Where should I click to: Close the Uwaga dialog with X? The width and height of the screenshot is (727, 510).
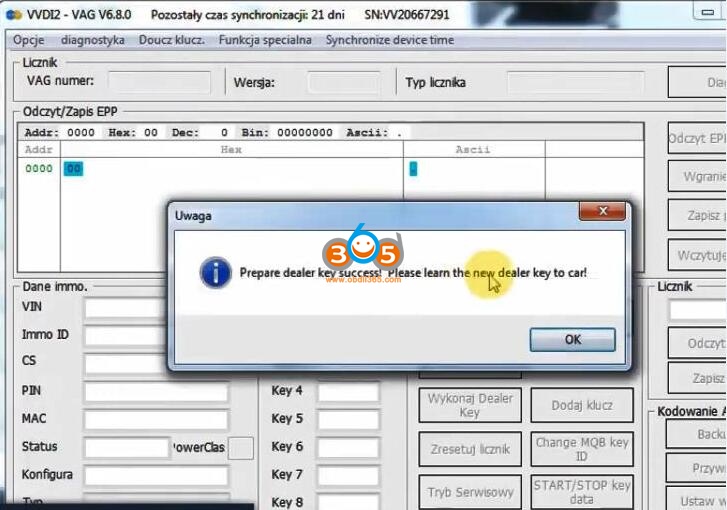pyautogui.click(x=602, y=211)
